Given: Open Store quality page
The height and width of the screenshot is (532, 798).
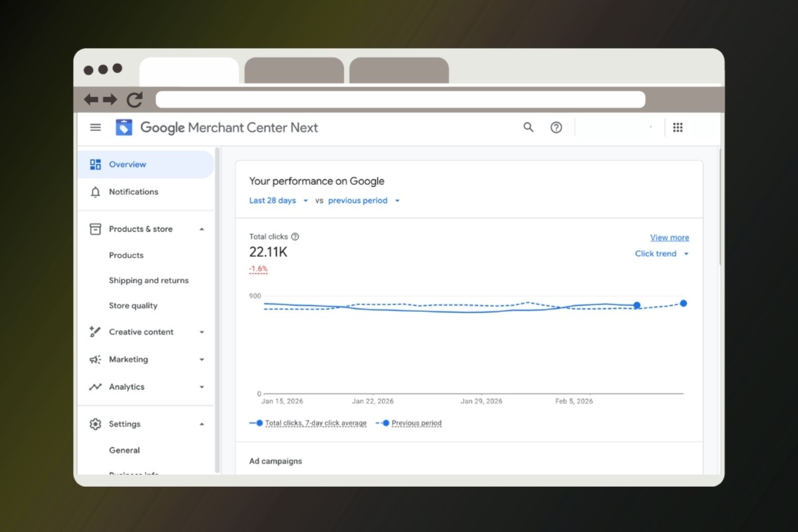Looking at the screenshot, I should [133, 306].
